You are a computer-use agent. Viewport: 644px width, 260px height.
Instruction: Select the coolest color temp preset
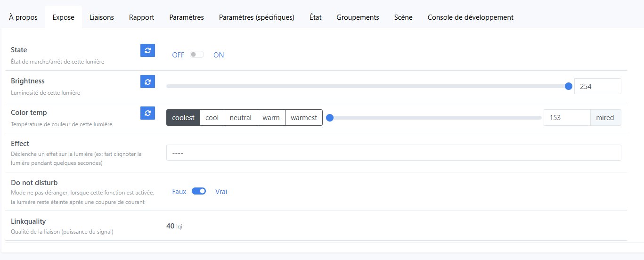click(183, 118)
